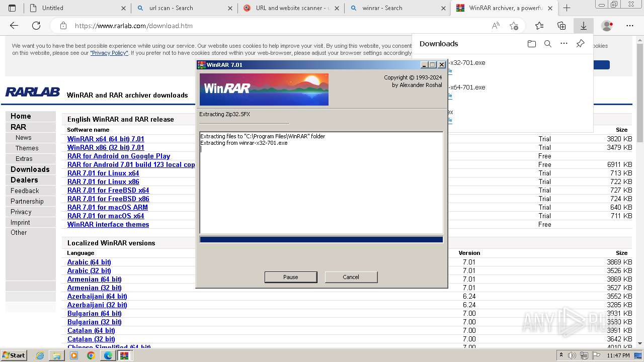The height and width of the screenshot is (362, 644).
Task: Pause the WinRAR extraction
Action: click(x=291, y=277)
